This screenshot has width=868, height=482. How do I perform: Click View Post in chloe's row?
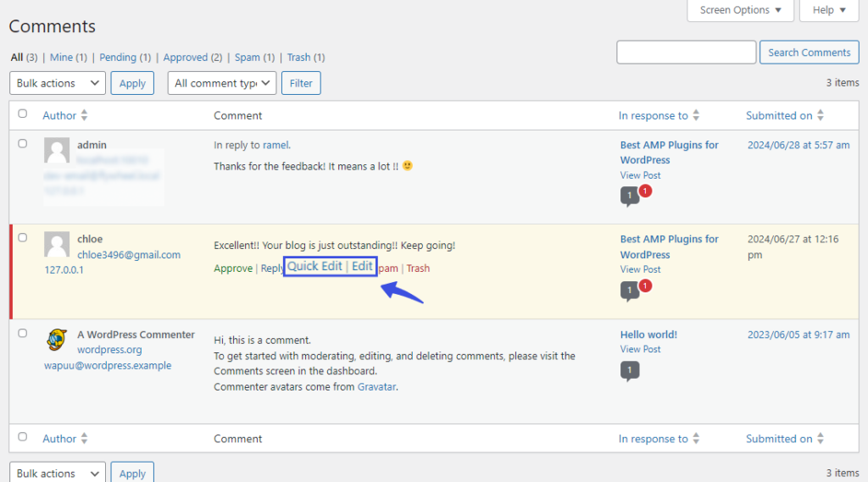tap(641, 269)
